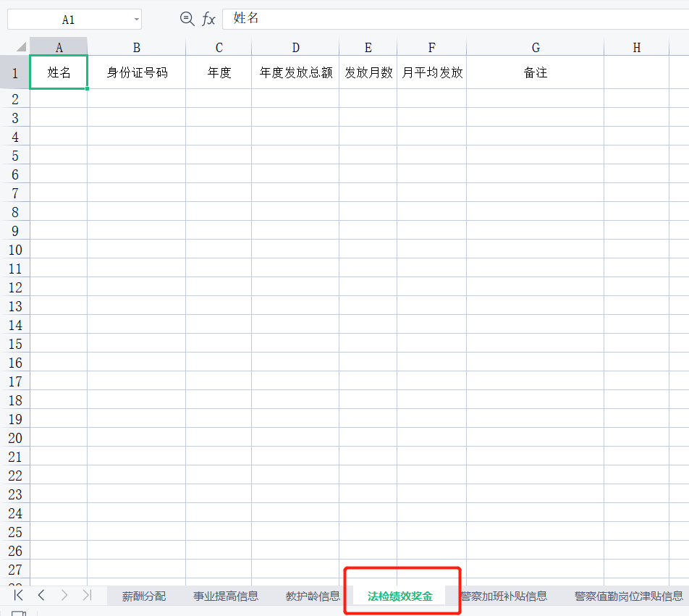Click the 年度 header cell
This screenshot has width=689, height=616.
(219, 72)
